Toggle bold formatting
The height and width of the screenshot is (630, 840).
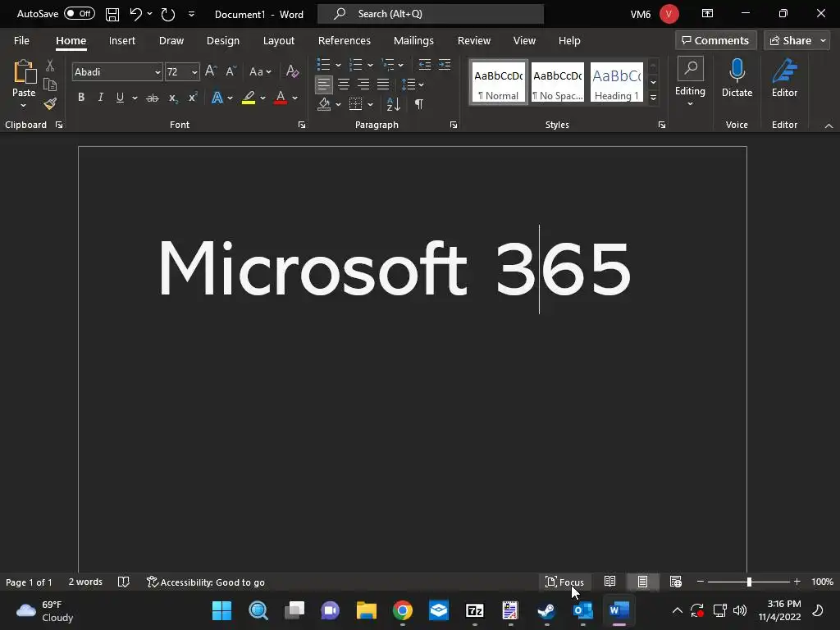81,98
